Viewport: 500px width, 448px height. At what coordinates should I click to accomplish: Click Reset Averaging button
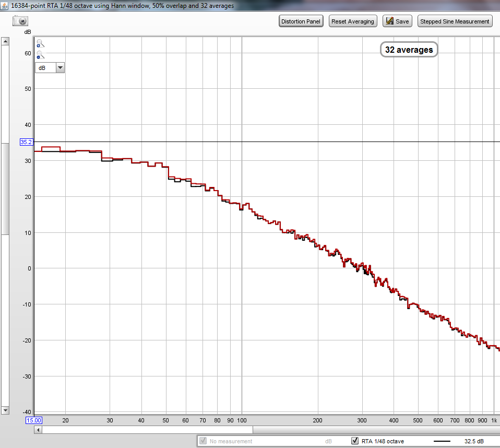tap(353, 21)
